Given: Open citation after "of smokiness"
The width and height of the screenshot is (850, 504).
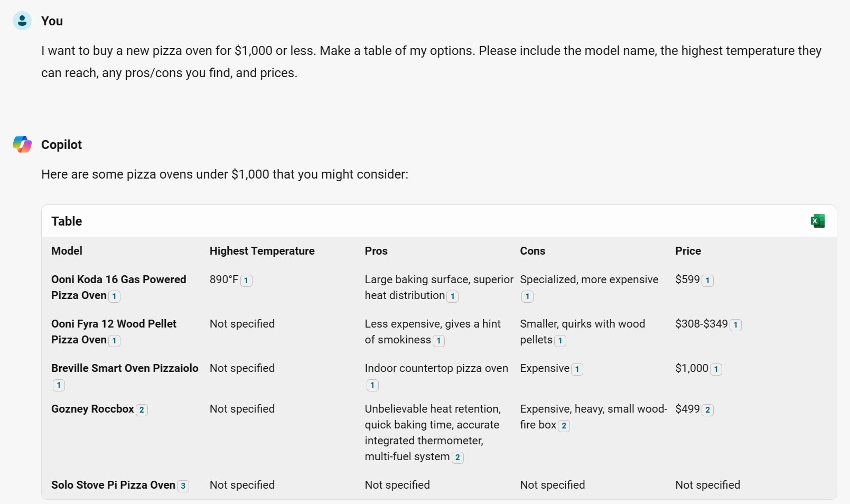Looking at the screenshot, I should (438, 341).
